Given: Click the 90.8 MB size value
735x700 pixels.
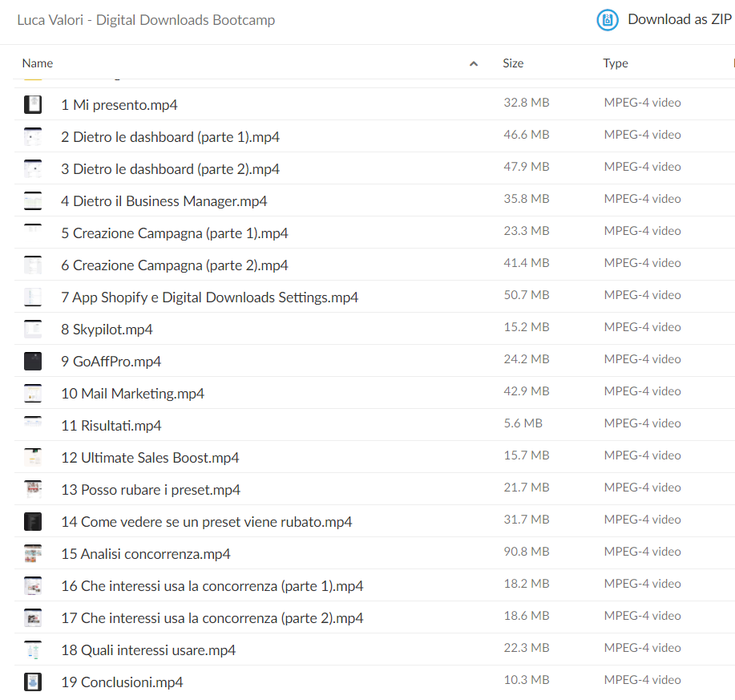Looking at the screenshot, I should tap(527, 552).
